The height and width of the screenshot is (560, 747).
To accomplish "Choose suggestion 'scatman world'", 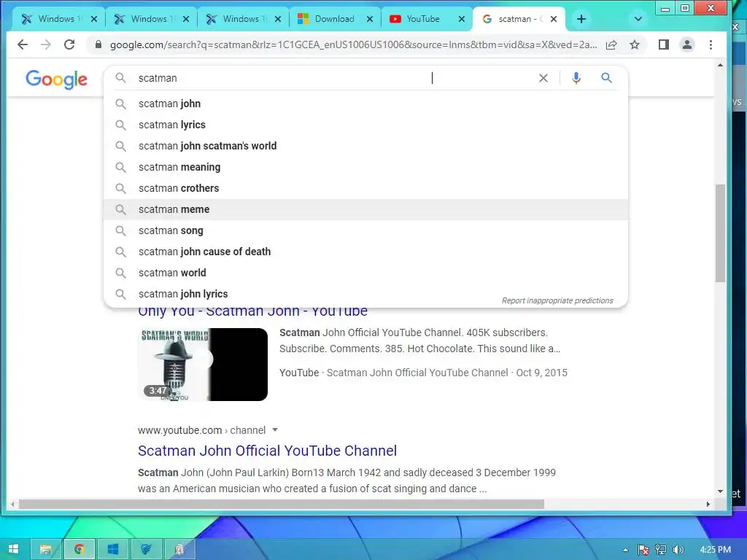I will point(365,273).
